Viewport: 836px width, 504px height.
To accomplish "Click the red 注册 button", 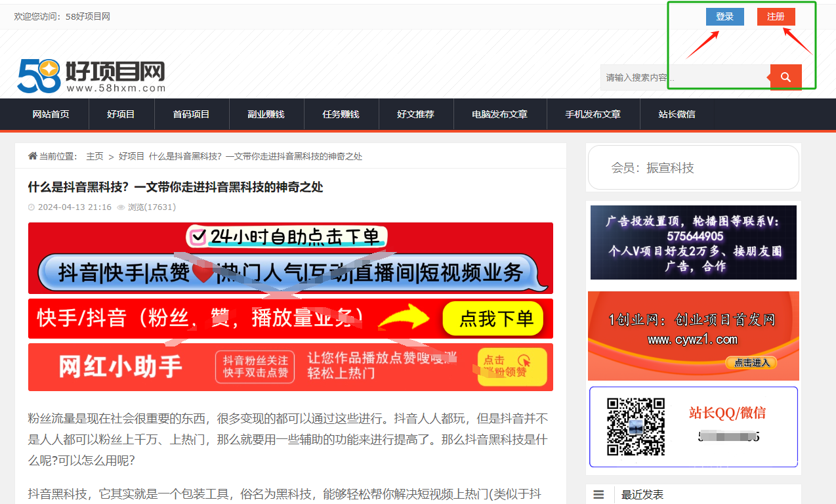I will tap(776, 16).
